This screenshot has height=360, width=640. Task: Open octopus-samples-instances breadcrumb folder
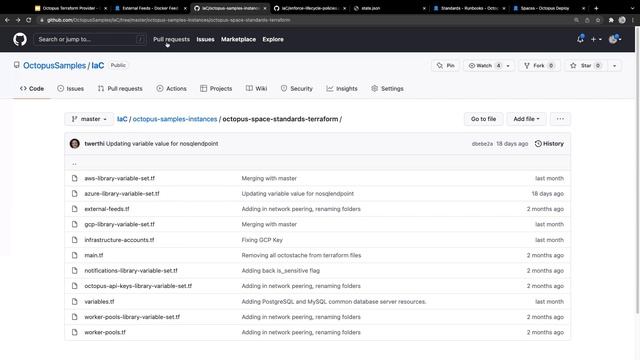(x=175, y=119)
